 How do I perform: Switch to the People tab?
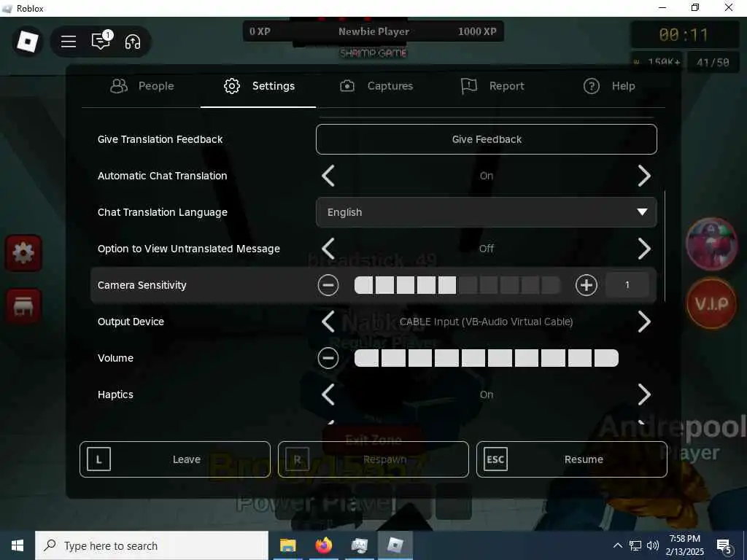pyautogui.click(x=142, y=86)
